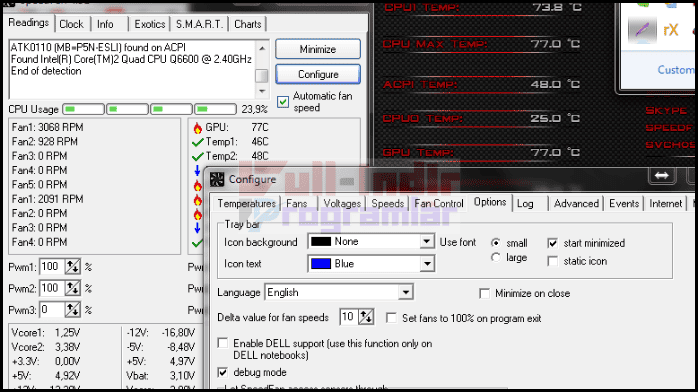
Task: Switch to the Info tab
Action: click(x=105, y=24)
